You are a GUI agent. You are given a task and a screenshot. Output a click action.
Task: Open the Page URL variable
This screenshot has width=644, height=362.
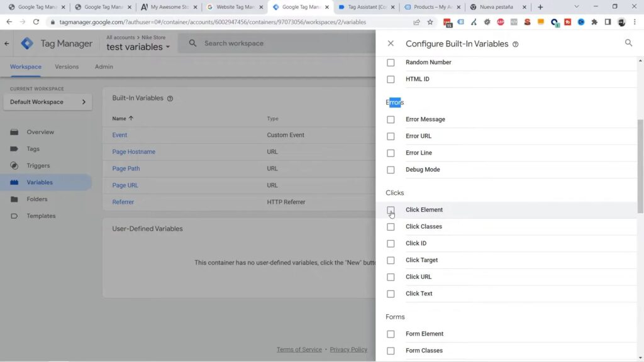(125, 185)
